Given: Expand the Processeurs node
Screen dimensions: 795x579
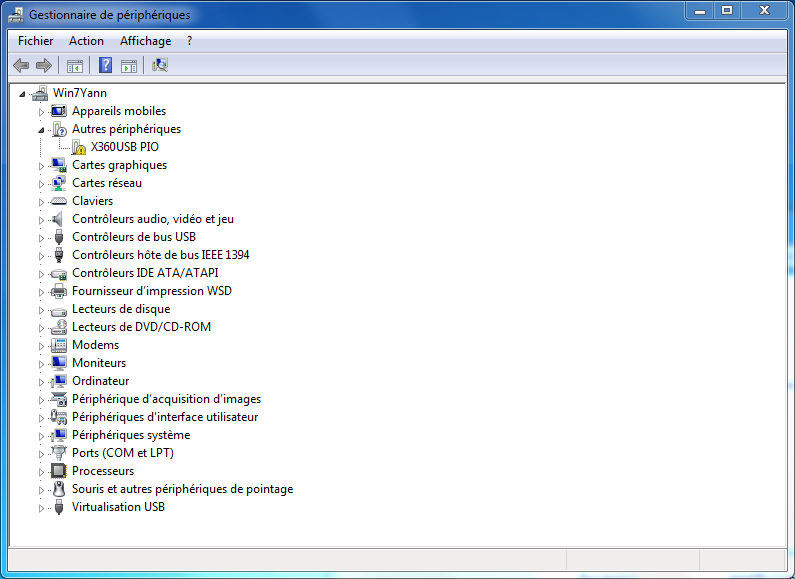Looking at the screenshot, I should tap(41, 472).
